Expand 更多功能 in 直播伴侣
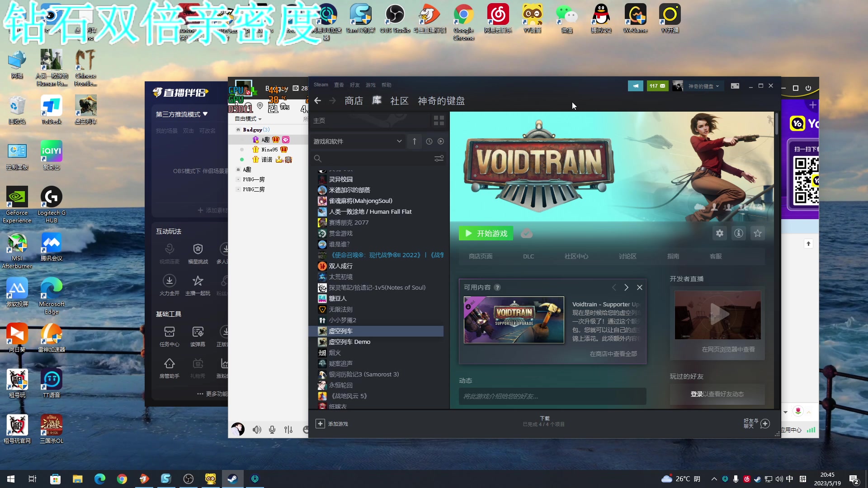The image size is (868, 488). [x=212, y=394]
